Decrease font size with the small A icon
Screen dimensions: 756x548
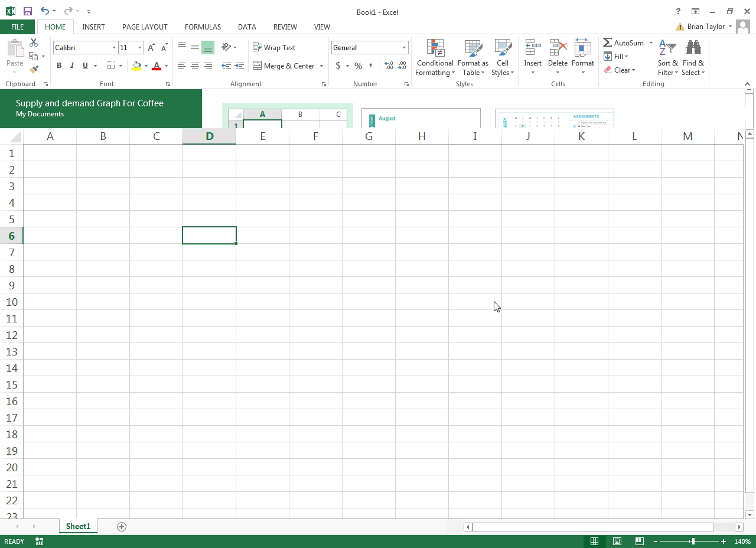[x=164, y=47]
